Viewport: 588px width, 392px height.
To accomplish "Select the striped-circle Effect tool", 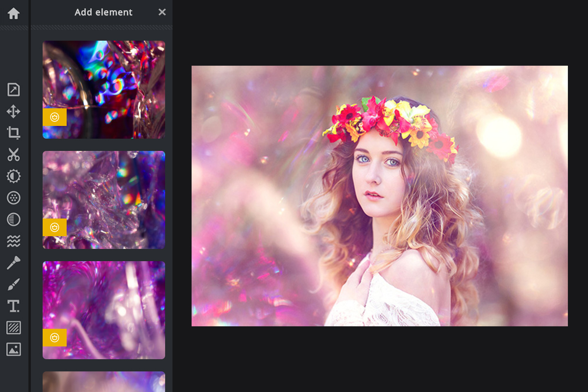I will point(14,220).
